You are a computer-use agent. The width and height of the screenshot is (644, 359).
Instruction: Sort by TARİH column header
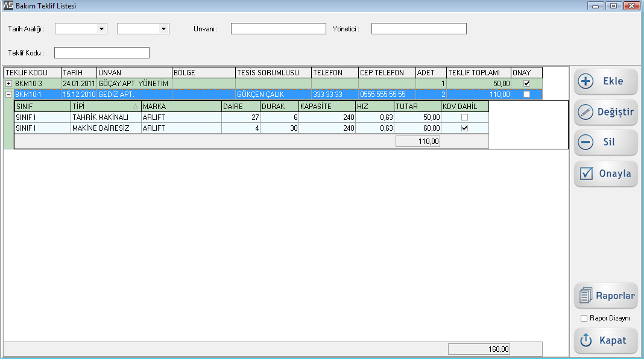79,73
